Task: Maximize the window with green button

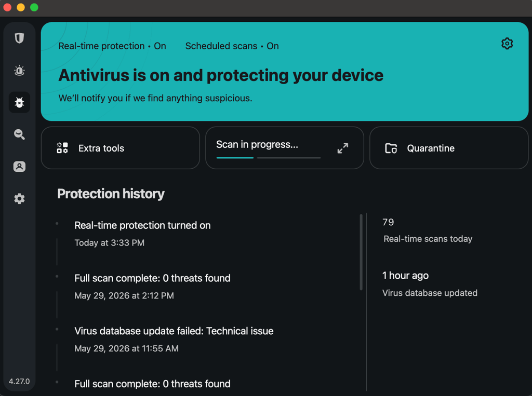Action: coord(34,7)
